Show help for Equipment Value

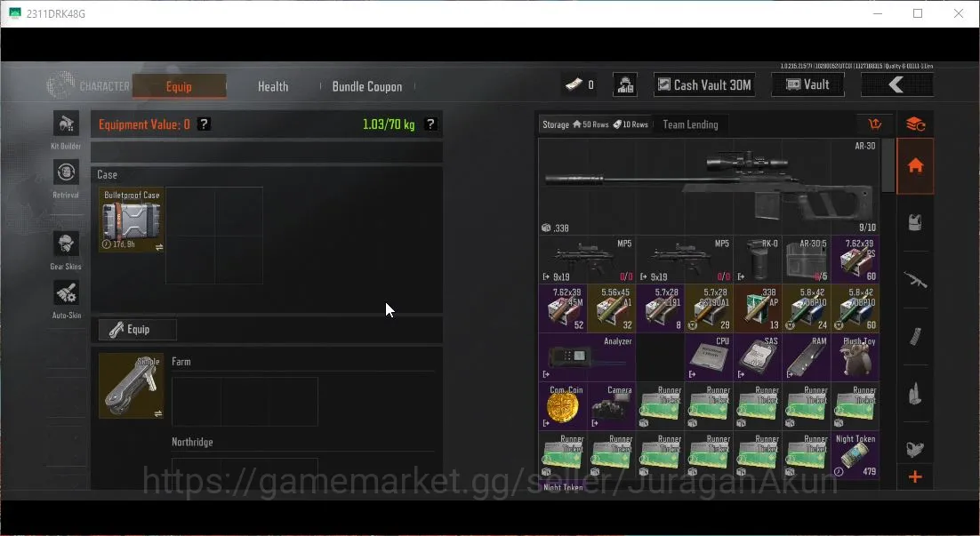tap(204, 124)
